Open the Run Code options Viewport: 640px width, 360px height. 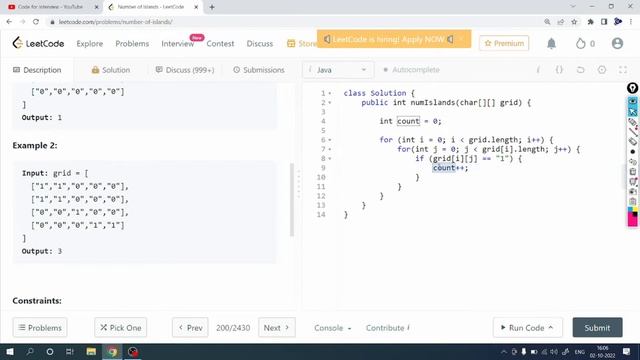coord(527,327)
